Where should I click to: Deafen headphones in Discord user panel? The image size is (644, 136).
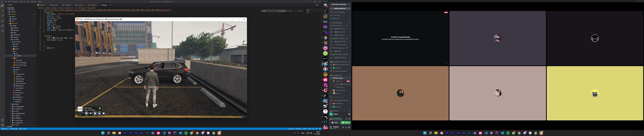(x=346, y=127)
